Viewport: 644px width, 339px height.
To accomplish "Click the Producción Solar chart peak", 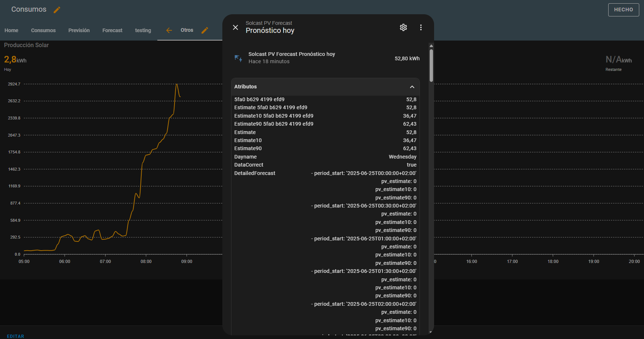I will pyautogui.click(x=177, y=84).
